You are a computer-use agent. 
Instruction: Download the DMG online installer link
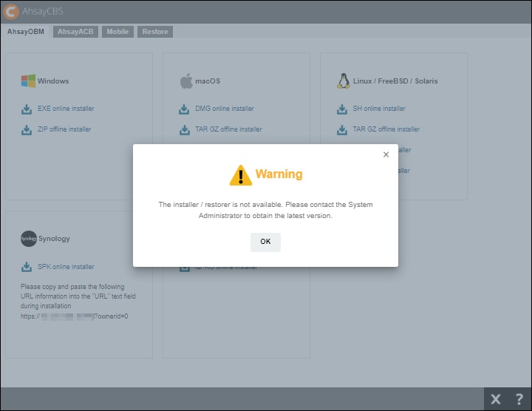tap(225, 109)
